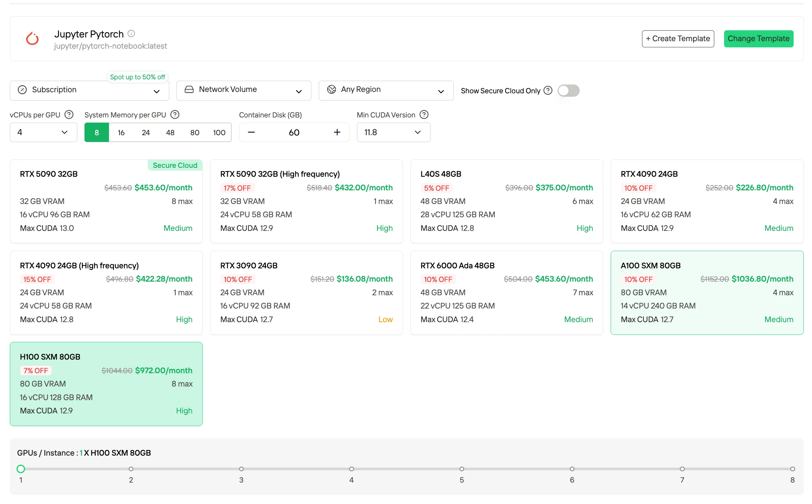Screen dimensions: 812x504
Task: Select 16 GB system memory option
Action: (x=121, y=132)
